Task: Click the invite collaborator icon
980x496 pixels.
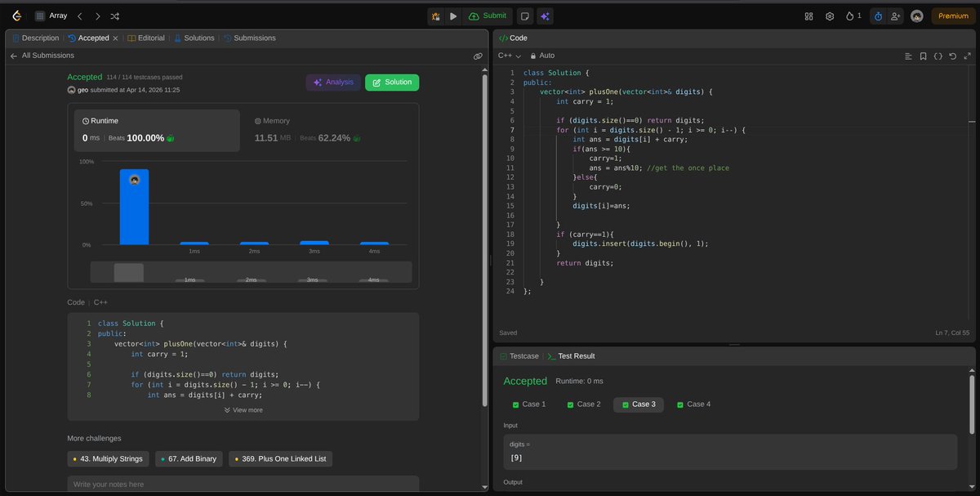Action: pos(894,16)
